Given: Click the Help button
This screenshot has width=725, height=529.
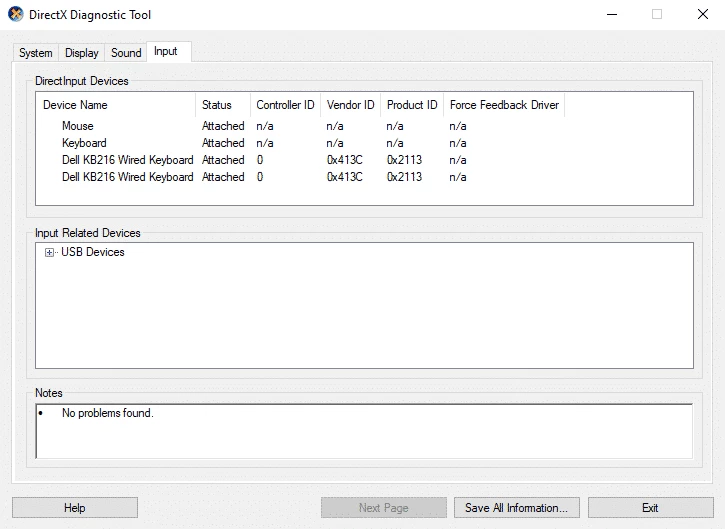Looking at the screenshot, I should click(75, 508).
